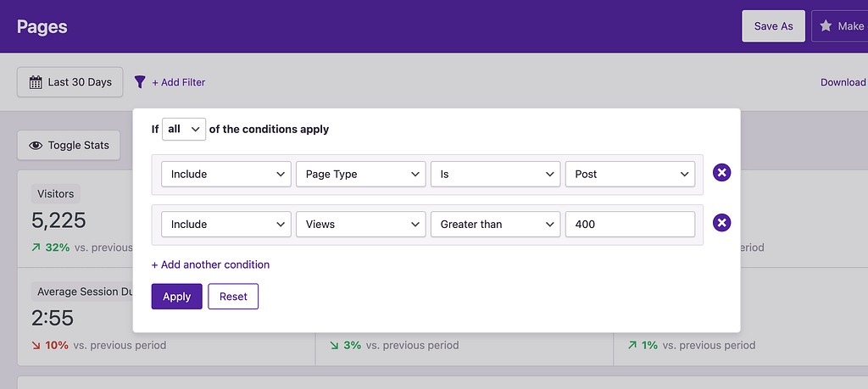Open first row Include dropdown
Screen dimensions: 868x389
(226, 174)
